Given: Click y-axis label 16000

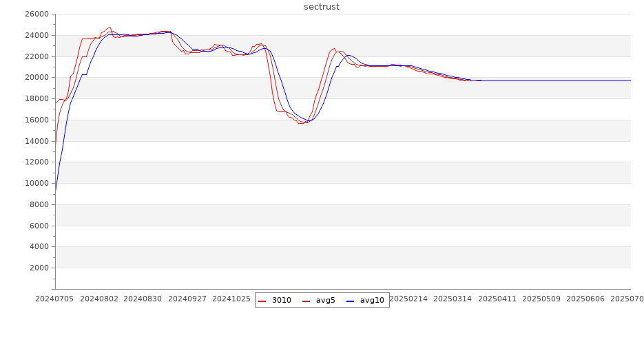Looking at the screenshot, I should coord(37,120).
